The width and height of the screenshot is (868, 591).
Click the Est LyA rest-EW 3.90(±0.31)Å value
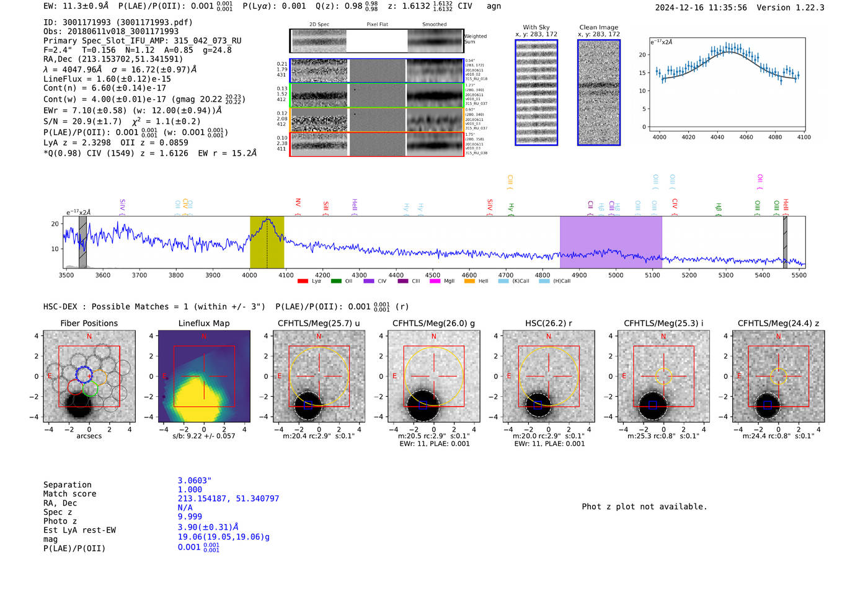tap(208, 527)
